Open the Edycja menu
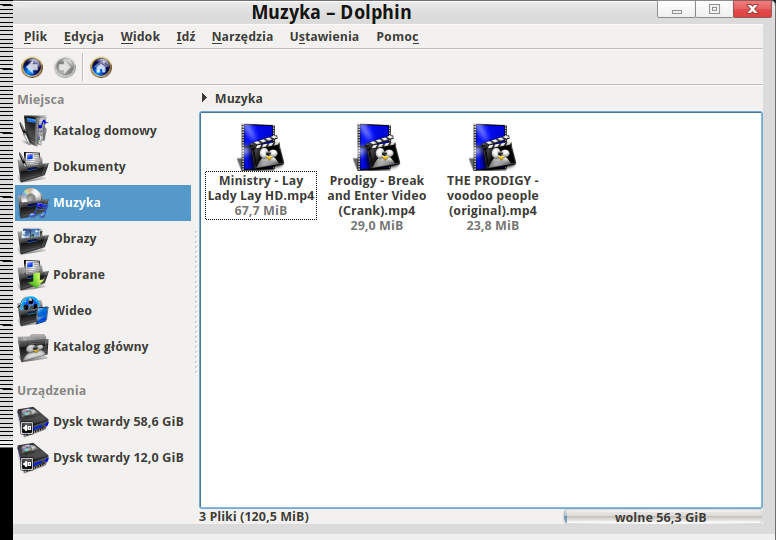This screenshot has height=540, width=776. pos(84,37)
